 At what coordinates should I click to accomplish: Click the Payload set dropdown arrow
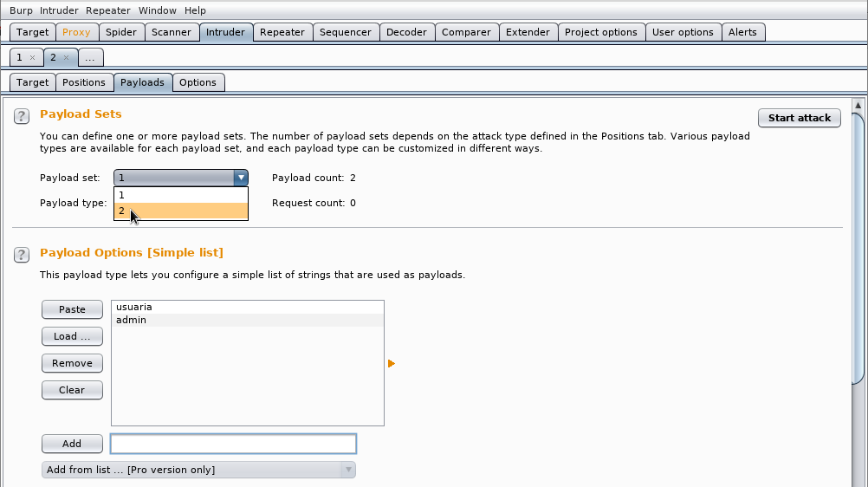241,178
